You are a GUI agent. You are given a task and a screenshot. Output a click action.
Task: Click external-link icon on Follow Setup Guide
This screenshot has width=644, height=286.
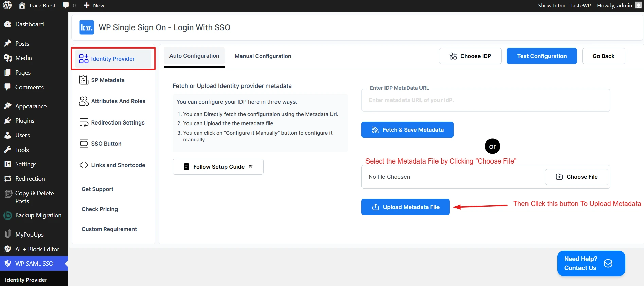pyautogui.click(x=251, y=167)
